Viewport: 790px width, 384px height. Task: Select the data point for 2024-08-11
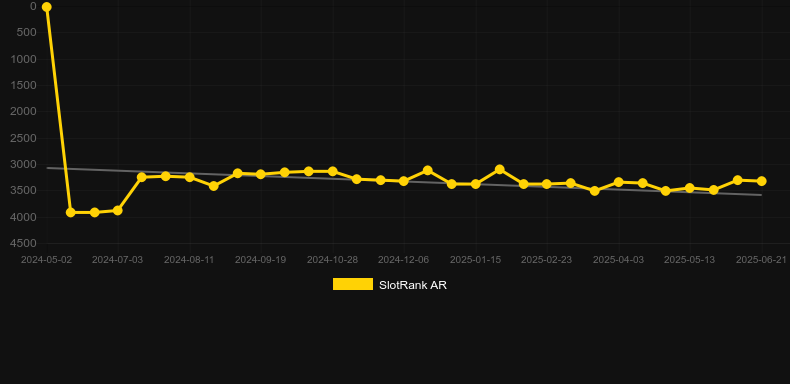tap(189, 177)
